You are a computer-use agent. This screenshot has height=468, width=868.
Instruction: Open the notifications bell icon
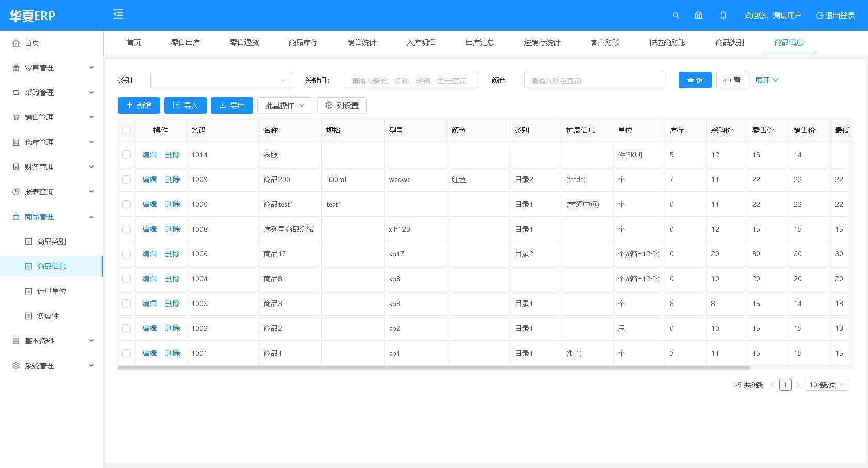click(723, 16)
